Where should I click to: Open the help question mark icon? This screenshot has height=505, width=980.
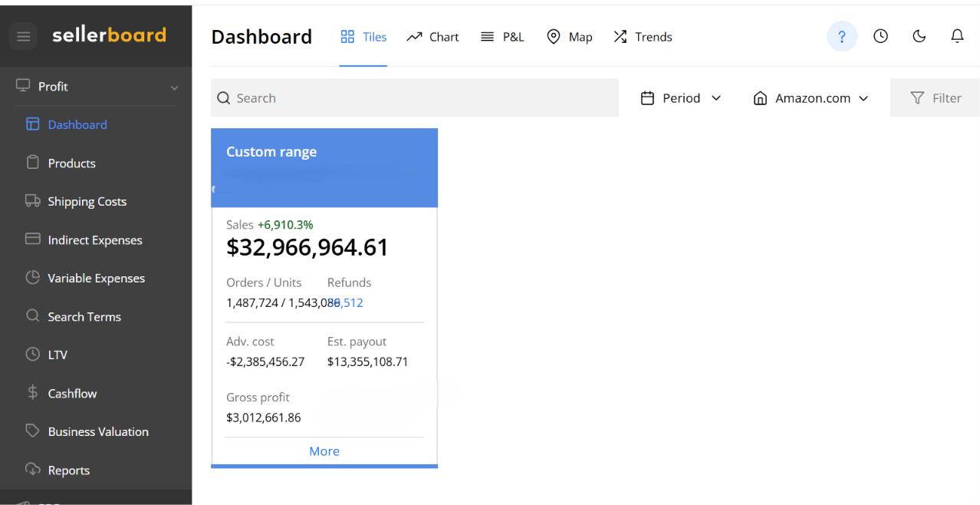tap(841, 36)
